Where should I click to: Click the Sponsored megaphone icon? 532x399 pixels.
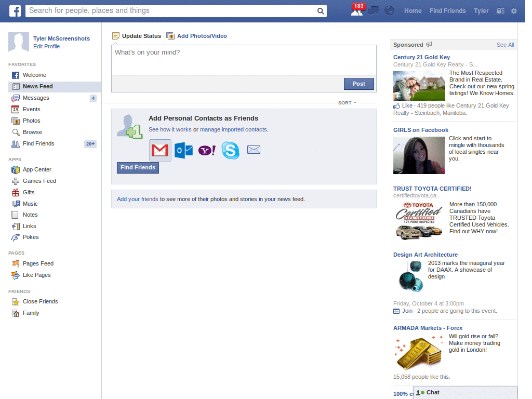(429, 45)
